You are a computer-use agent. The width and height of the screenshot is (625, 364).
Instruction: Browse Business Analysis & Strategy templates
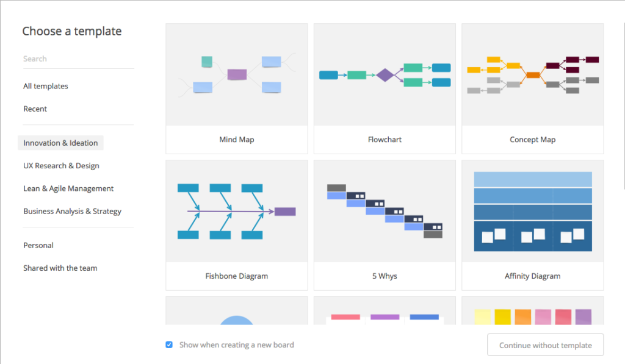point(72,211)
